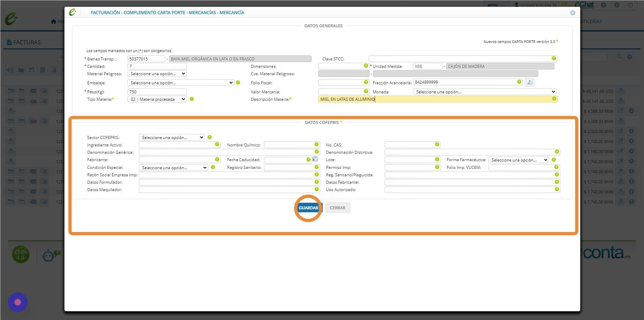This screenshot has height=320, width=644.
Task: Click the CERRAR button
Action: click(x=337, y=208)
